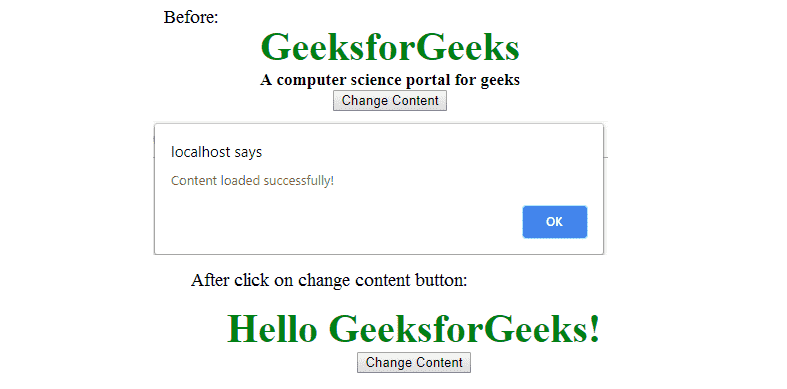The height and width of the screenshot is (389, 787).
Task: Click the word 'After' in the lower caption
Action: tap(207, 280)
